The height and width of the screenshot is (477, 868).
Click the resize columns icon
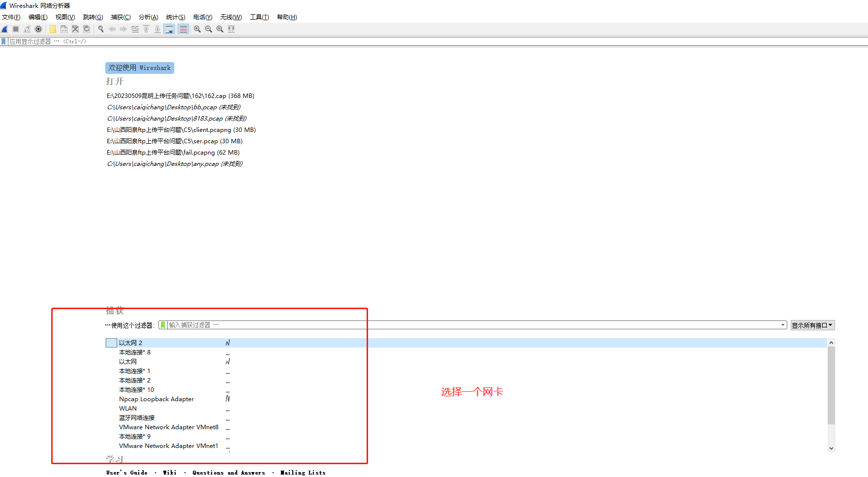231,29
